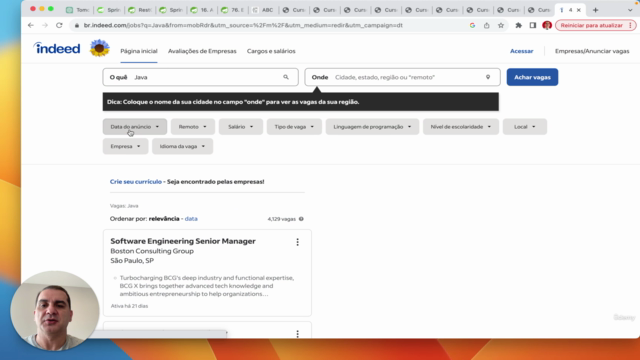Screen dimensions: 640x360
Task: Open the Chrome profile avatar
Action: [547, 25]
